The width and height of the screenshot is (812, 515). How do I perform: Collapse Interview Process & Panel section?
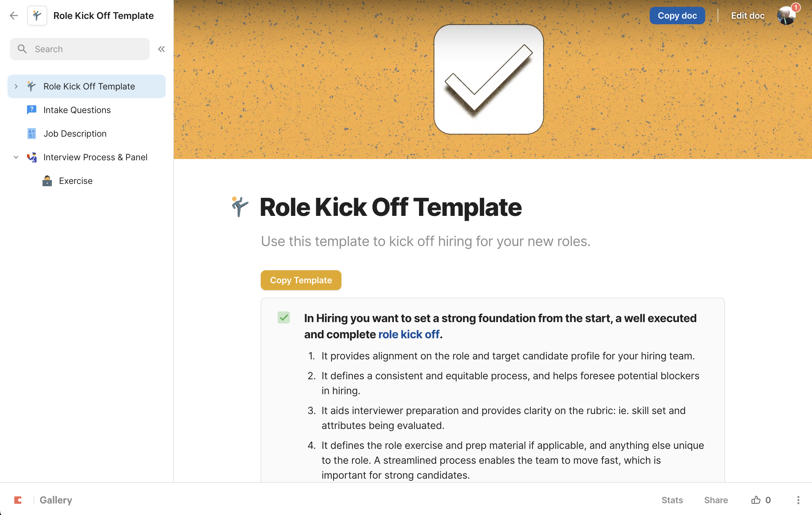click(16, 157)
